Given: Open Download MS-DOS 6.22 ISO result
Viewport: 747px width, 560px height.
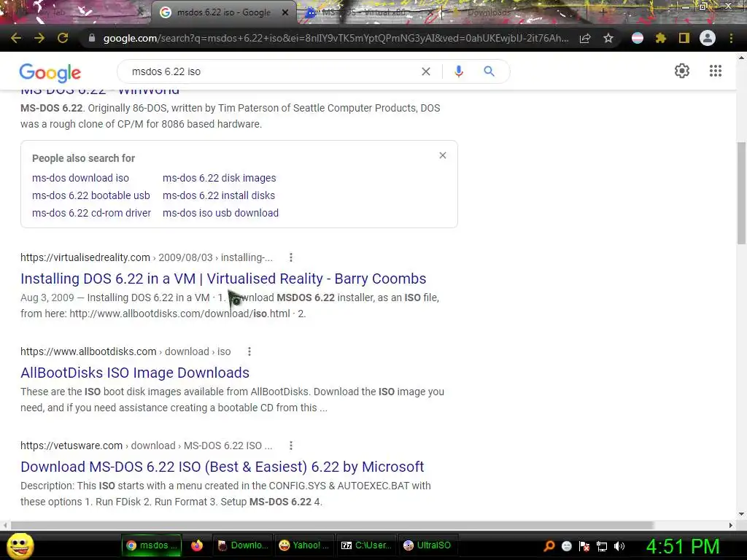Looking at the screenshot, I should coord(222,467).
